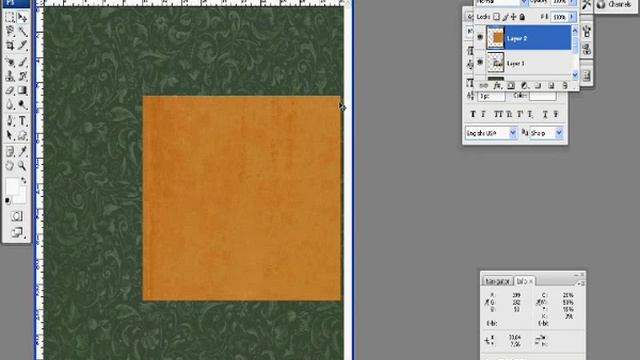The height and width of the screenshot is (360, 640).
Task: Open the English: USA language dropdown
Action: coord(491,133)
